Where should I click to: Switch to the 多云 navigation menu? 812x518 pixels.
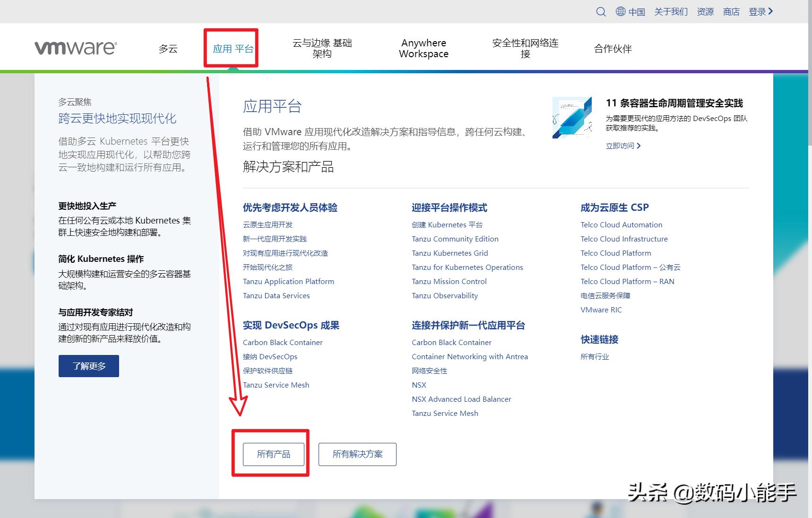[168, 49]
